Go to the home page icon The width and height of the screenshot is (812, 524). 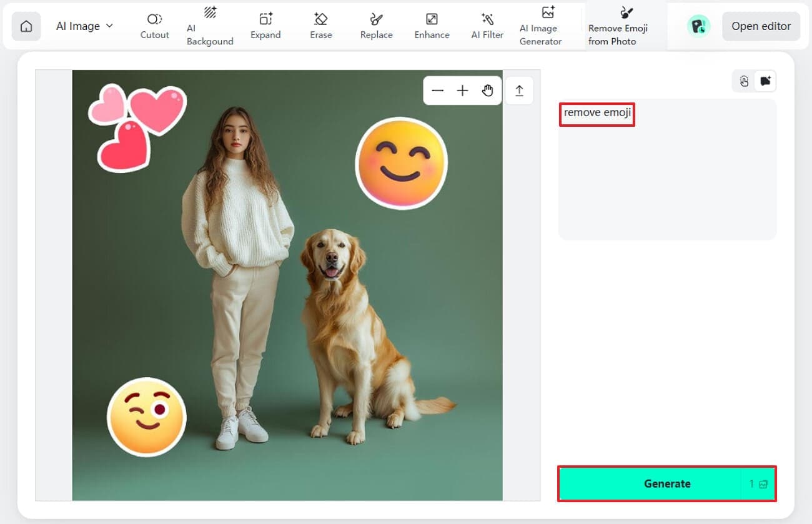(x=26, y=26)
